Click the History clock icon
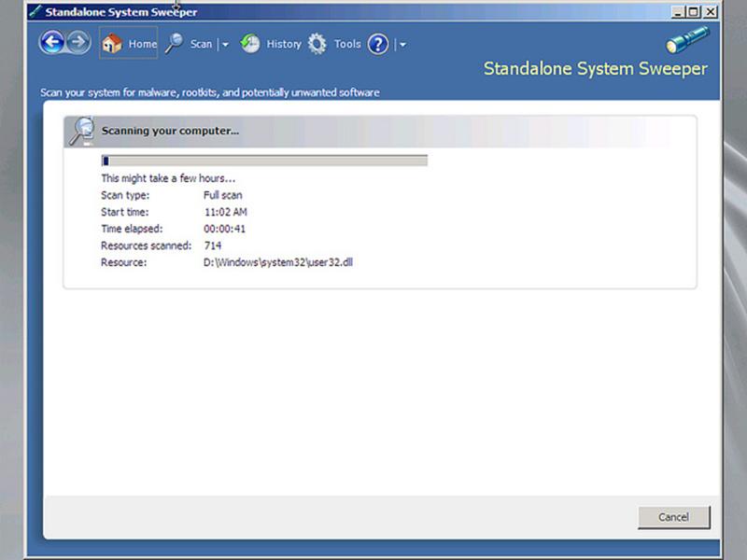The height and width of the screenshot is (560, 747). tap(249, 44)
